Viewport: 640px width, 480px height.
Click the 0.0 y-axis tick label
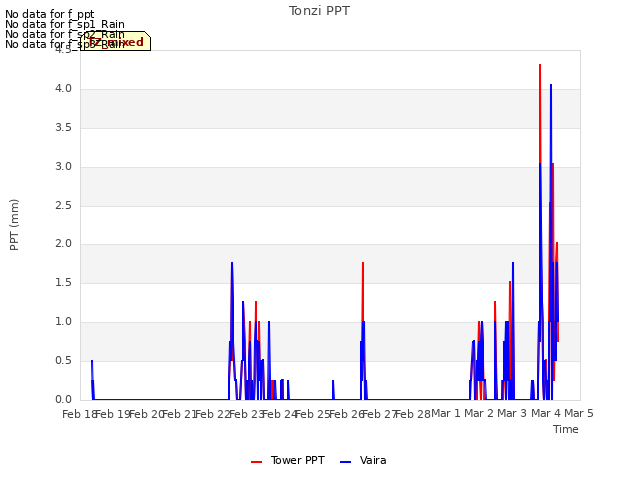tap(63, 399)
